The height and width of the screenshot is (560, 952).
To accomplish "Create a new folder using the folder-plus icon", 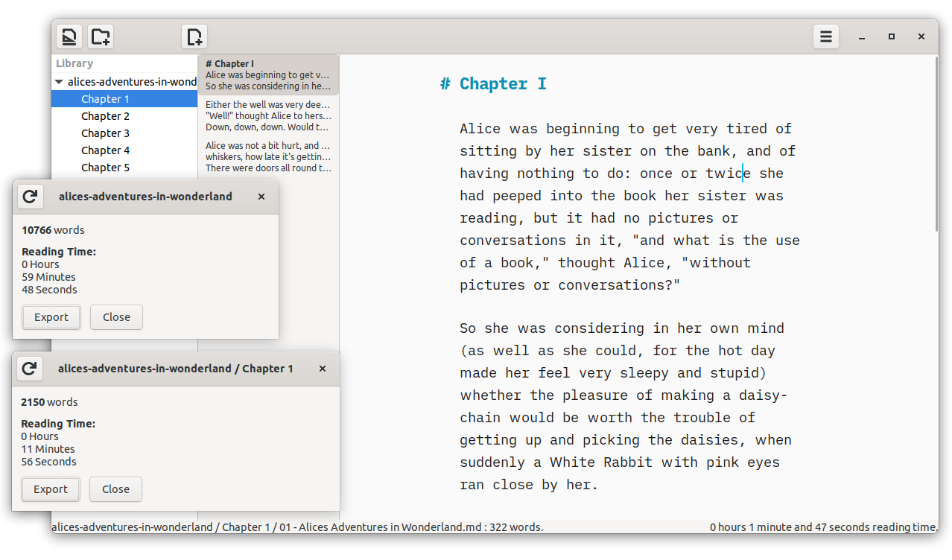I will [100, 36].
